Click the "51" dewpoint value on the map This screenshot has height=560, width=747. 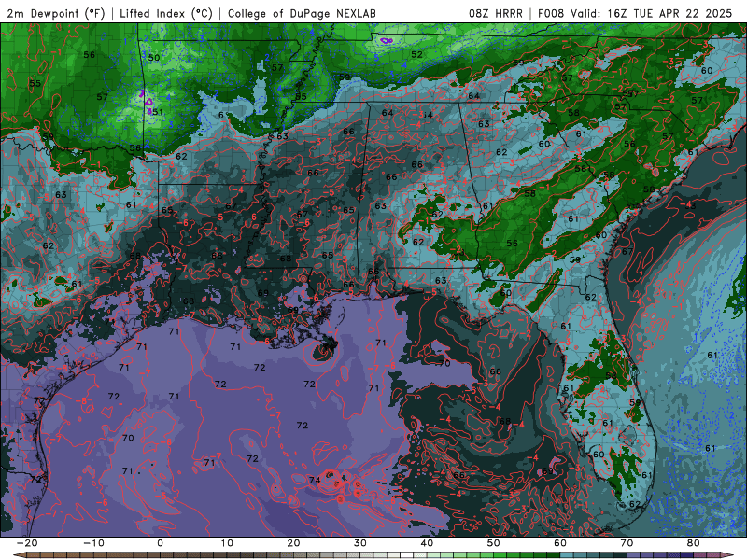coord(158,112)
